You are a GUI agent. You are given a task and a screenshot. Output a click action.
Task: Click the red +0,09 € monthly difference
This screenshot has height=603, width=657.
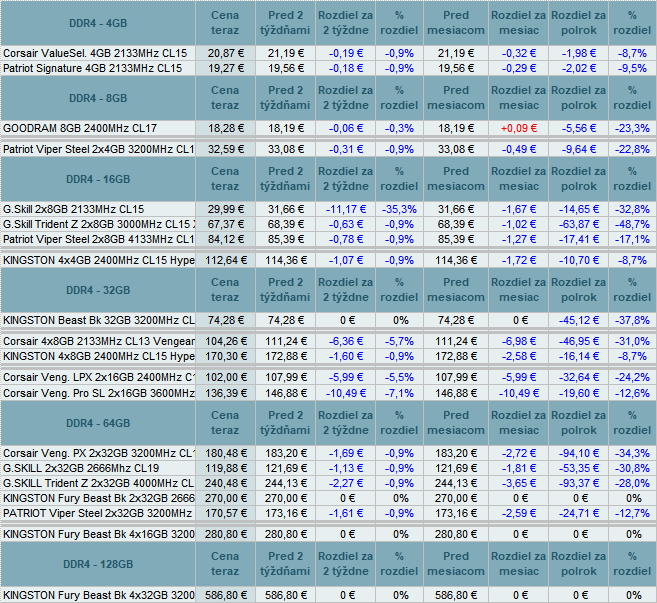pos(519,128)
